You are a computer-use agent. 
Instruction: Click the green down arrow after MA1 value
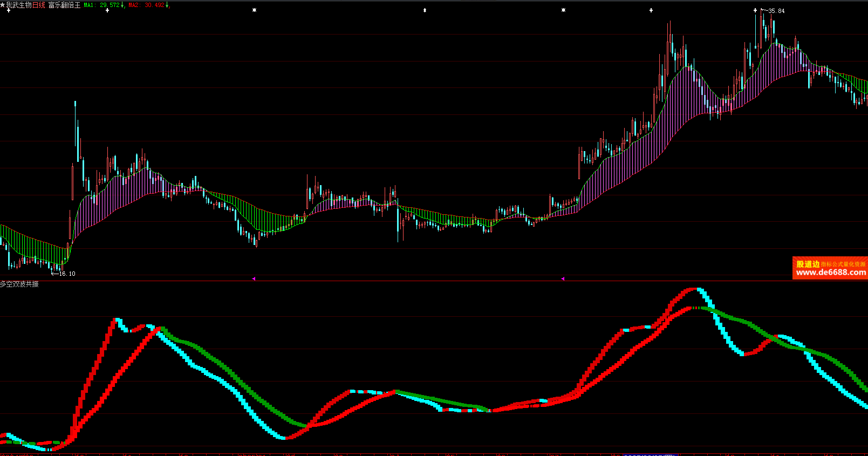122,5
